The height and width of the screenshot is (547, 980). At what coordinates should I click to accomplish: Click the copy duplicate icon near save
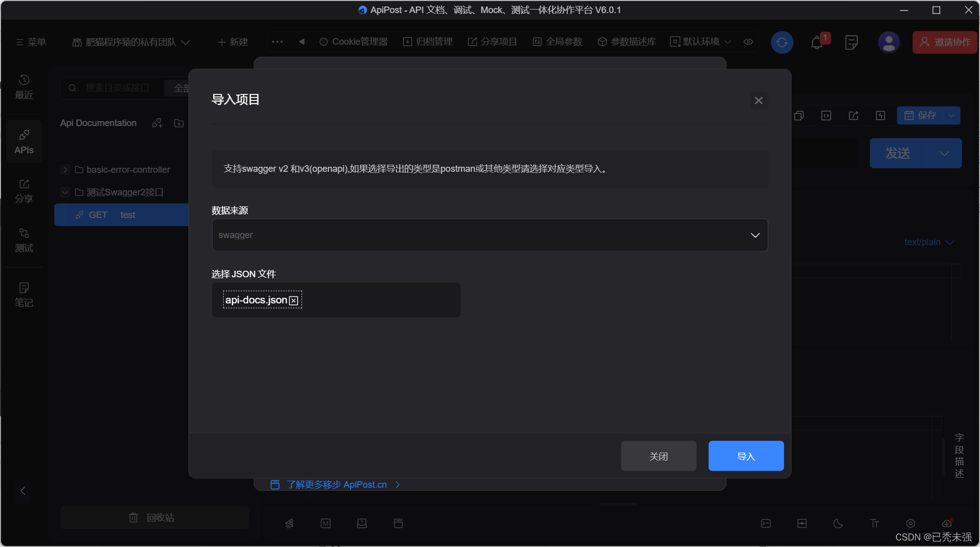pyautogui.click(x=799, y=116)
